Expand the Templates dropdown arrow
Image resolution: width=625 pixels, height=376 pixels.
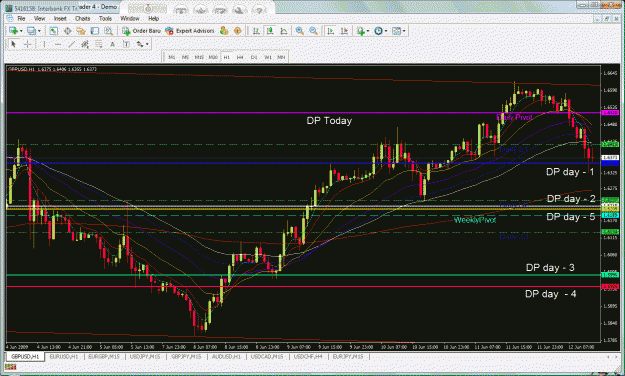(404, 31)
